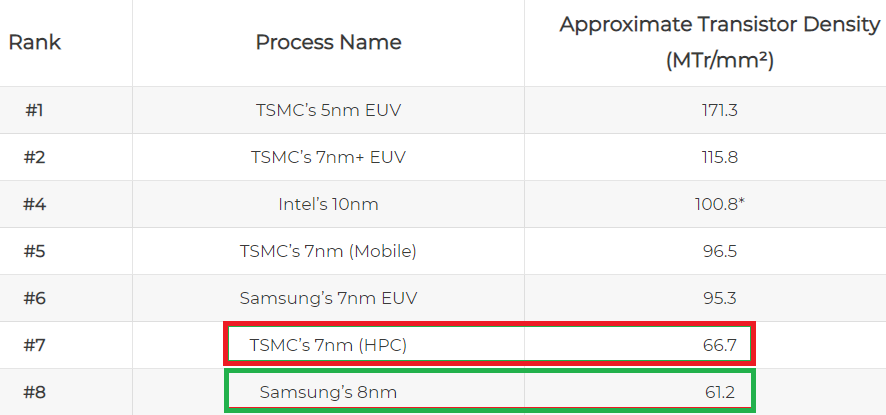This screenshot has height=415, width=886.
Task: Click the #8 rank cell
Action: 34,391
